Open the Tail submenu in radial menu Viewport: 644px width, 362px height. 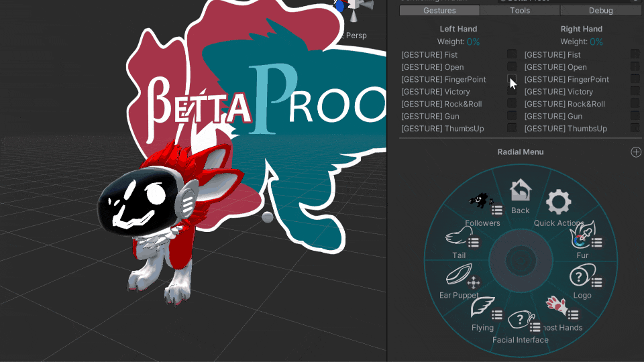(x=463, y=243)
